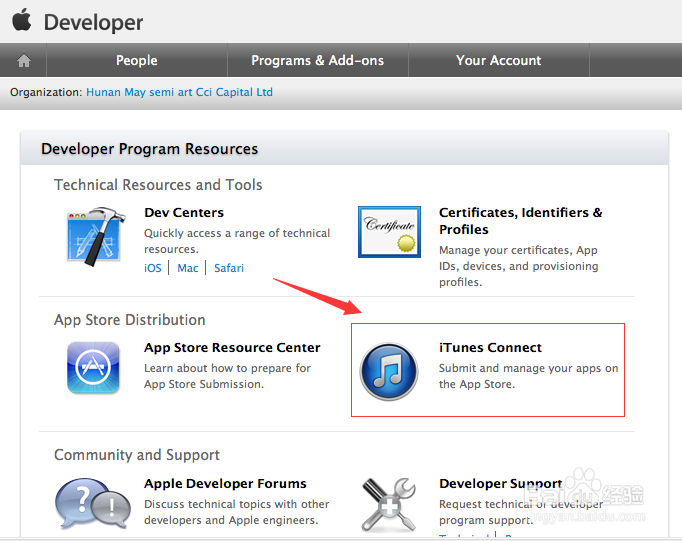This screenshot has height=541, width=682.
Task: Click 'Learn about how to prepare' description
Action: [x=227, y=376]
